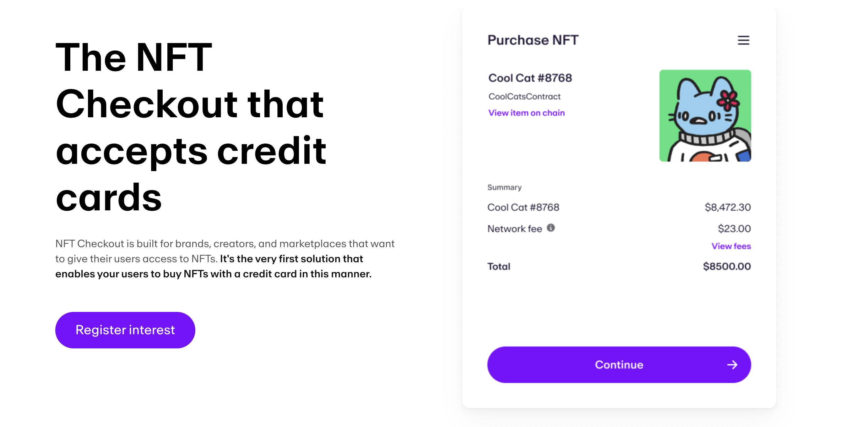Open the "View item on chain" link
Image resolution: width=868 pixels, height=427 pixels.
[526, 113]
